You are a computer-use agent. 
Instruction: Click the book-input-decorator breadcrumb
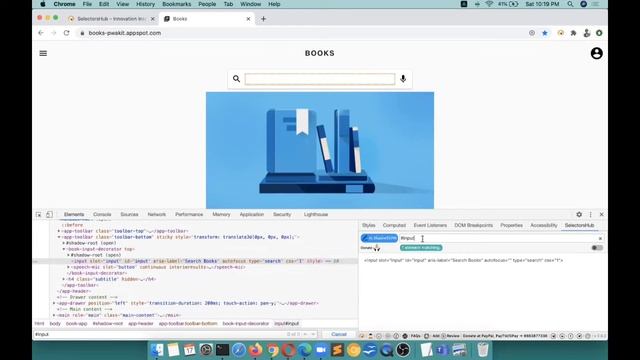point(246,324)
